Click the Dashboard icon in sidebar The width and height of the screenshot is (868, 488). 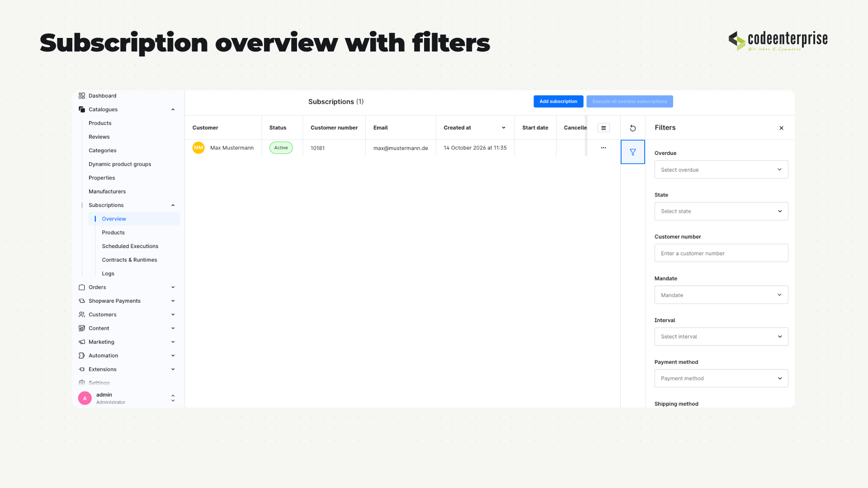tap(82, 96)
